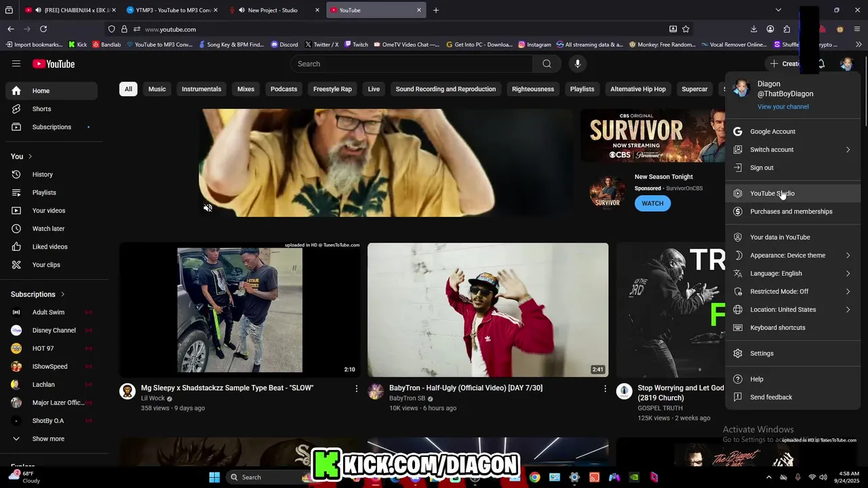Start voice search with microphone icon

click(x=578, y=64)
